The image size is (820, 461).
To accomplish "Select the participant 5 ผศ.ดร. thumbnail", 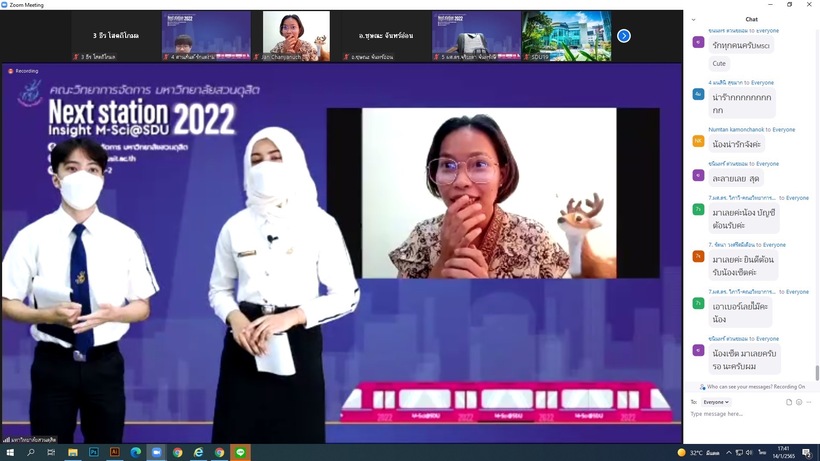I will [x=476, y=36].
